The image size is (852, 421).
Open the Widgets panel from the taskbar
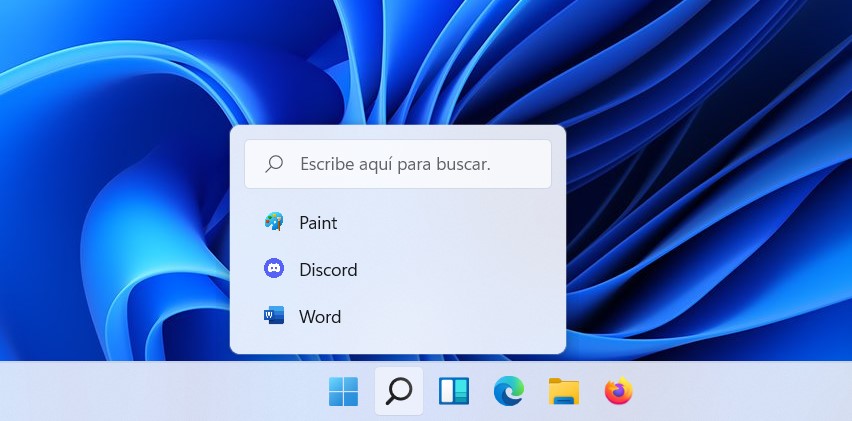[x=454, y=392]
